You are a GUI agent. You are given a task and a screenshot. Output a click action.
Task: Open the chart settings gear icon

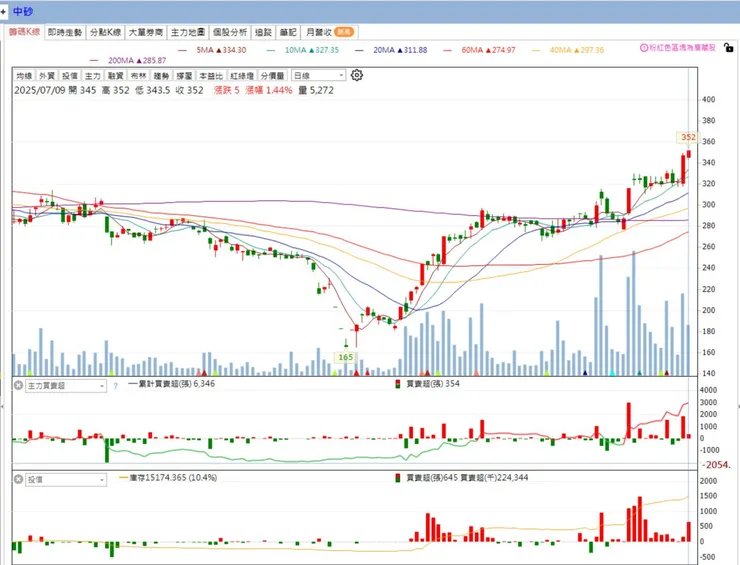point(357,75)
